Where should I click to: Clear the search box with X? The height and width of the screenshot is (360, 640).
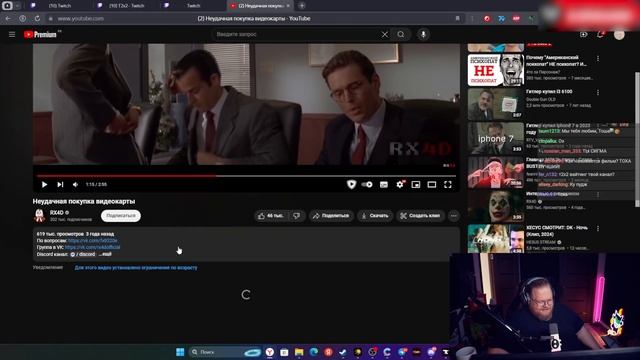384,35
